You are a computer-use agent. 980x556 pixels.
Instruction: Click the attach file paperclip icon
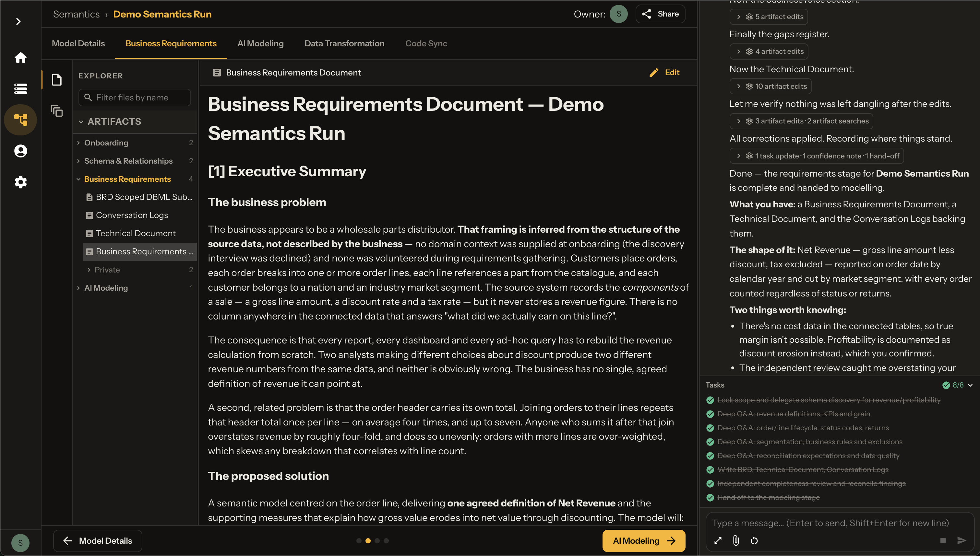pyautogui.click(x=736, y=541)
